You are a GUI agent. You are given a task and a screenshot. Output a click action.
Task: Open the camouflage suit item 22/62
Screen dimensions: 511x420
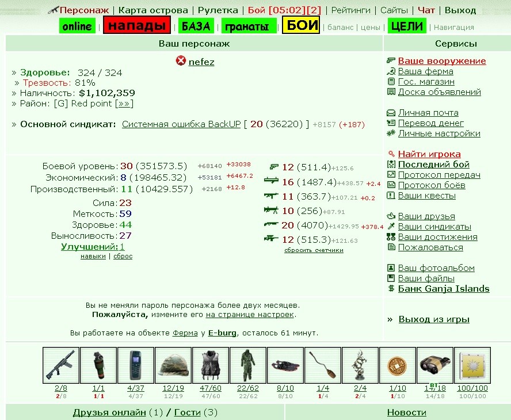[247, 365]
